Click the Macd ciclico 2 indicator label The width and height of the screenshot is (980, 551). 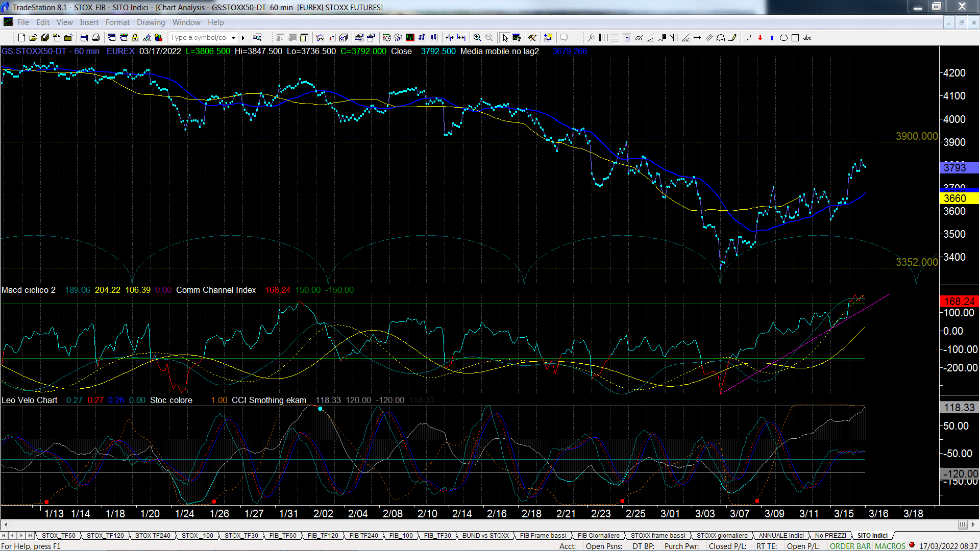point(29,290)
